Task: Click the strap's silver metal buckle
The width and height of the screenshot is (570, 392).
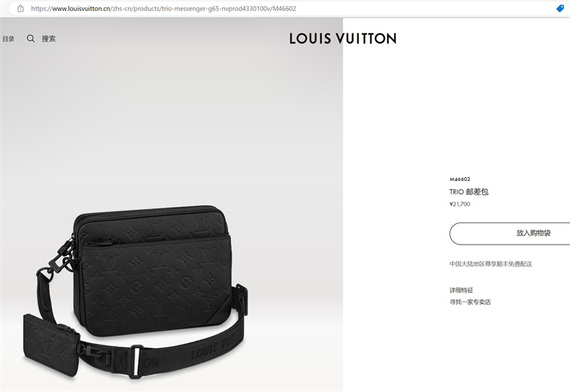Action: pyautogui.click(x=135, y=362)
